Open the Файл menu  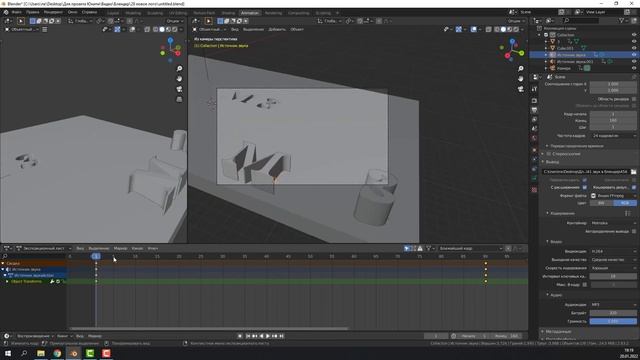(x=17, y=12)
